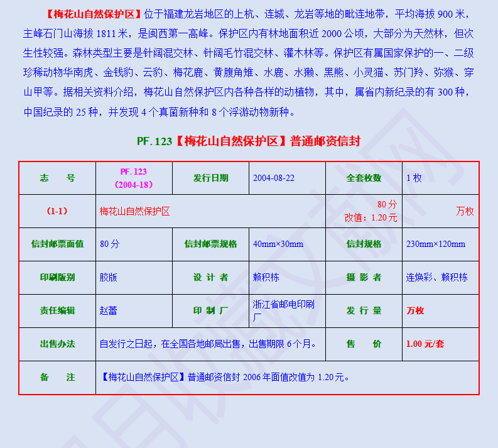Click the 胶版 printing type value
498x448 pixels.
109,277
